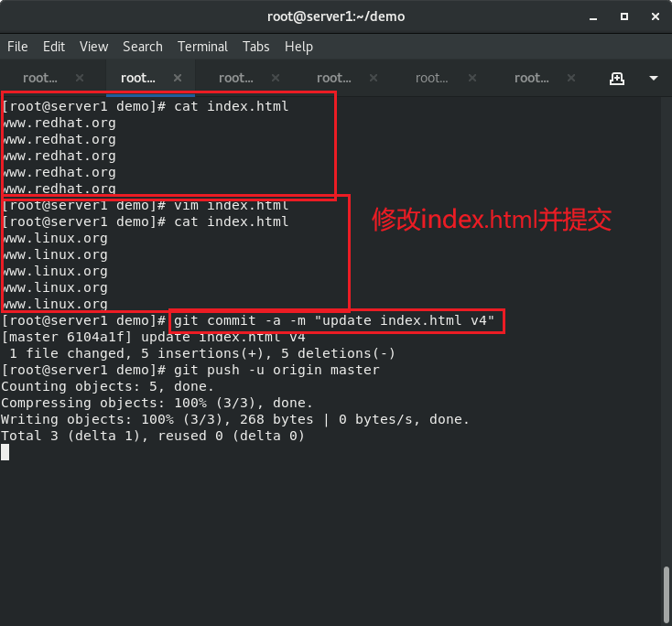Click the first 'www.redhat.org' output line

click(x=60, y=124)
